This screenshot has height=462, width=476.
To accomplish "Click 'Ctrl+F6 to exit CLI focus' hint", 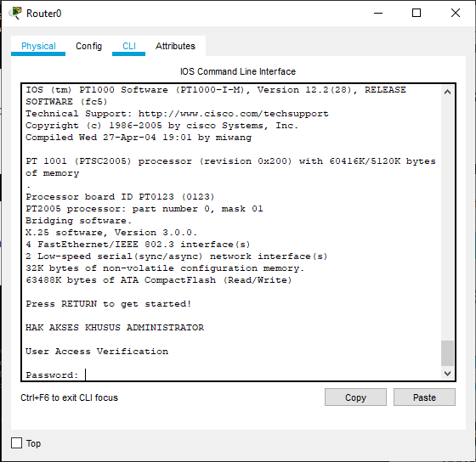I will (x=69, y=397).
